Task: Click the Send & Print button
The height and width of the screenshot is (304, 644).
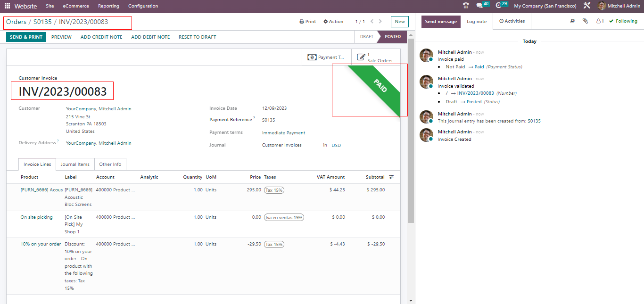Action: pyautogui.click(x=26, y=37)
